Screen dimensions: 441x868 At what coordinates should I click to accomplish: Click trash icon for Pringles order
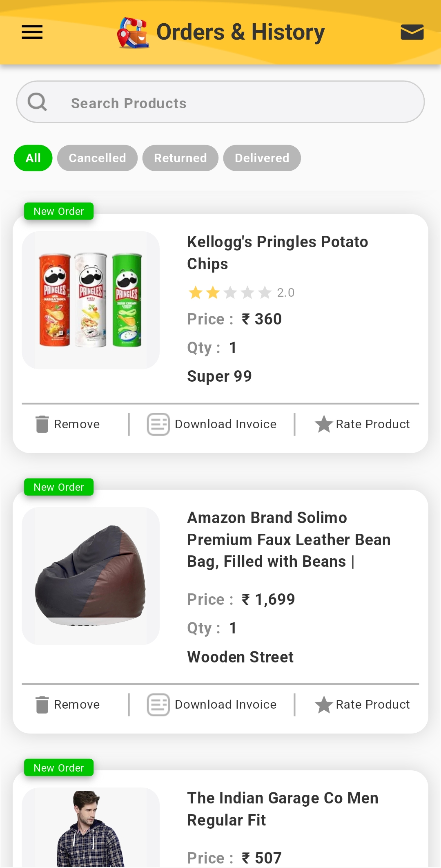point(42,424)
